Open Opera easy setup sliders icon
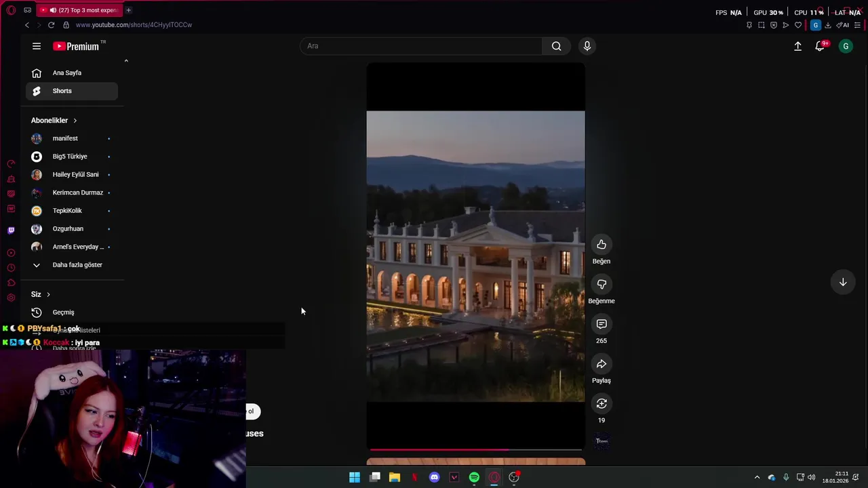868x488 pixels. (858, 25)
